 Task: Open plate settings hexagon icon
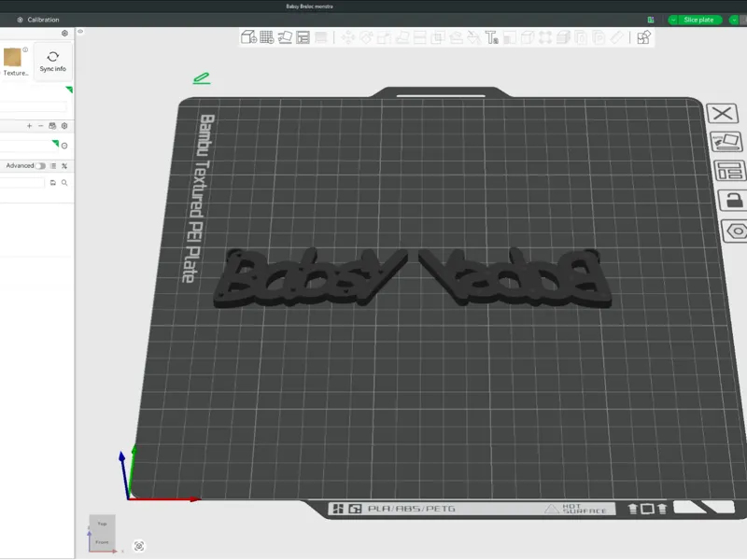pos(736,231)
